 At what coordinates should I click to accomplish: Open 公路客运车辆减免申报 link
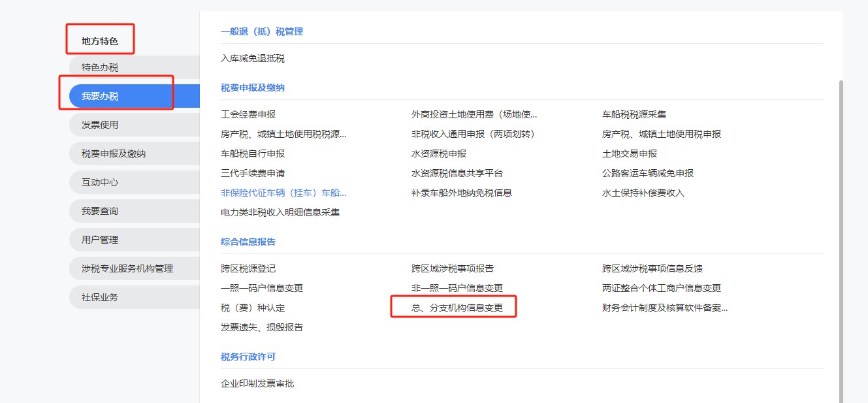pyautogui.click(x=648, y=173)
